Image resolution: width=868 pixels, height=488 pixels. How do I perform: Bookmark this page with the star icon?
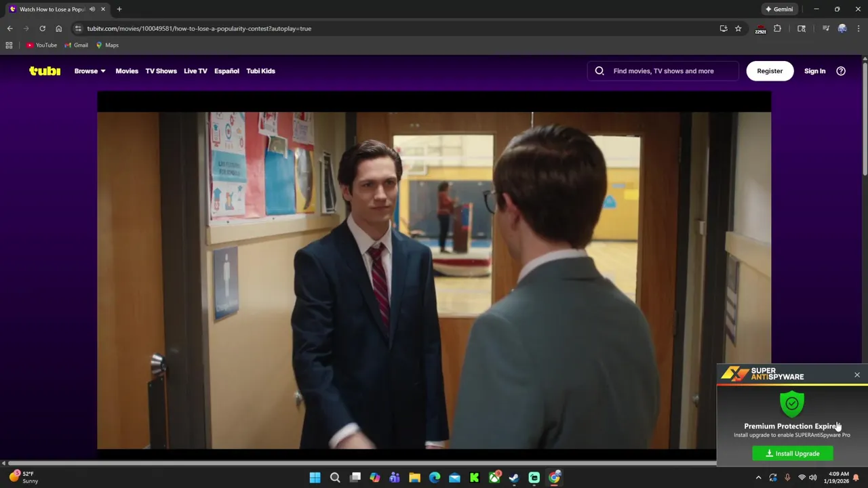point(738,28)
